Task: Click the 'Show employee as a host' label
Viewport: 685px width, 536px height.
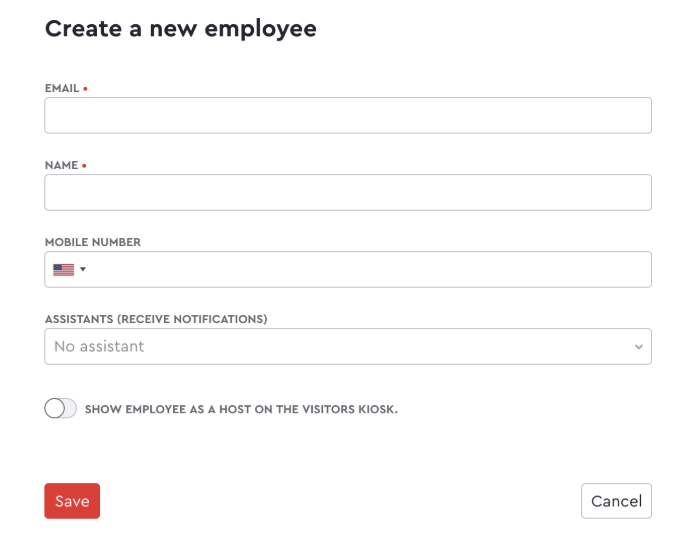Action: pos(241,409)
